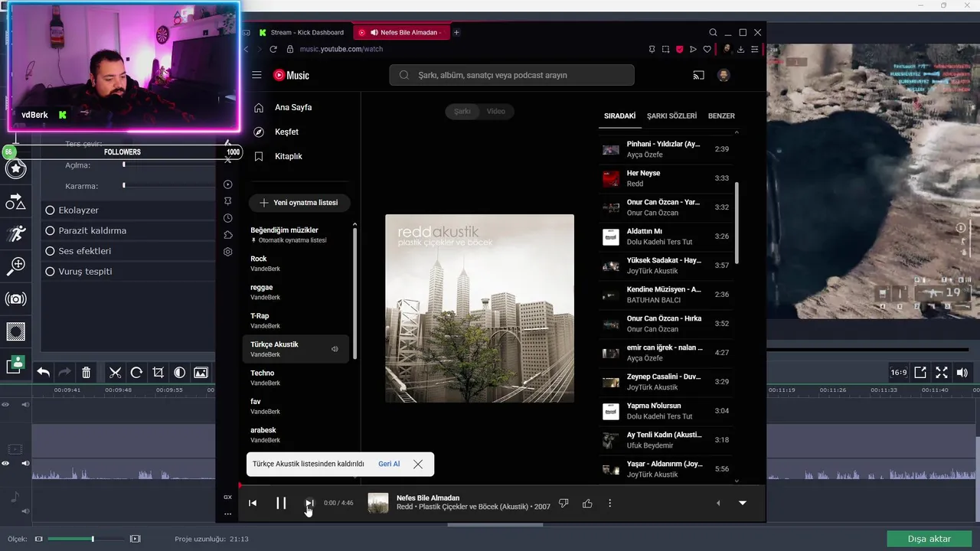Open the transitions shapes tool in the editor
Screen dimensions: 980x551
pos(16,201)
